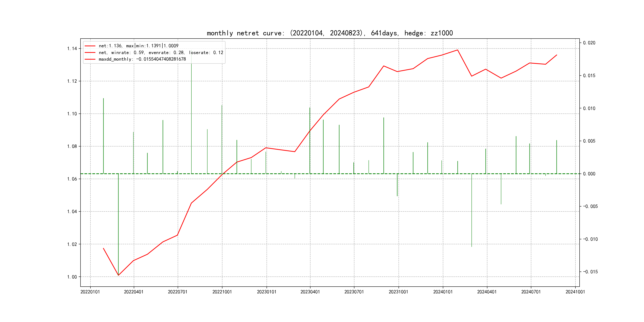Click the winrate legend entry
The image size is (644, 322).
tap(161, 52)
